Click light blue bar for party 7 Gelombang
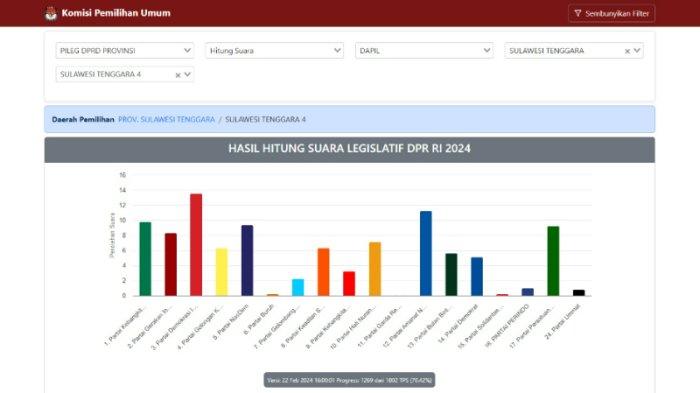The height and width of the screenshot is (393, 700). (298, 287)
